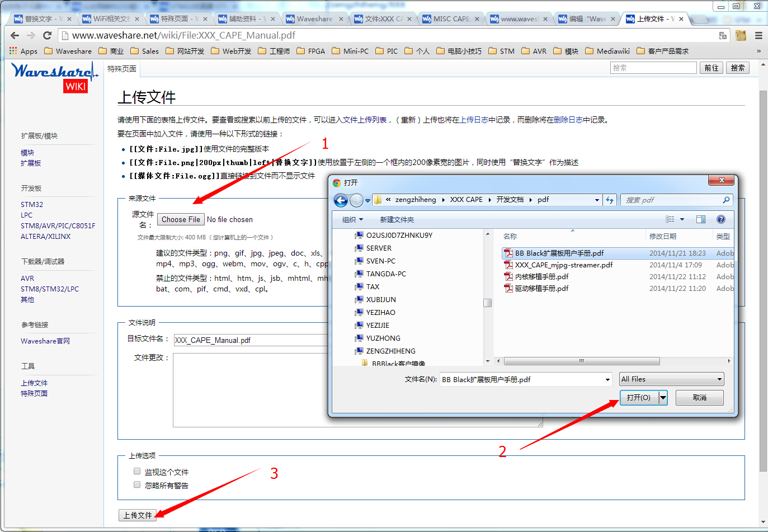Image resolution: width=768 pixels, height=532 pixels.
Task: Open the 组织 dropdown menu
Action: (352, 219)
